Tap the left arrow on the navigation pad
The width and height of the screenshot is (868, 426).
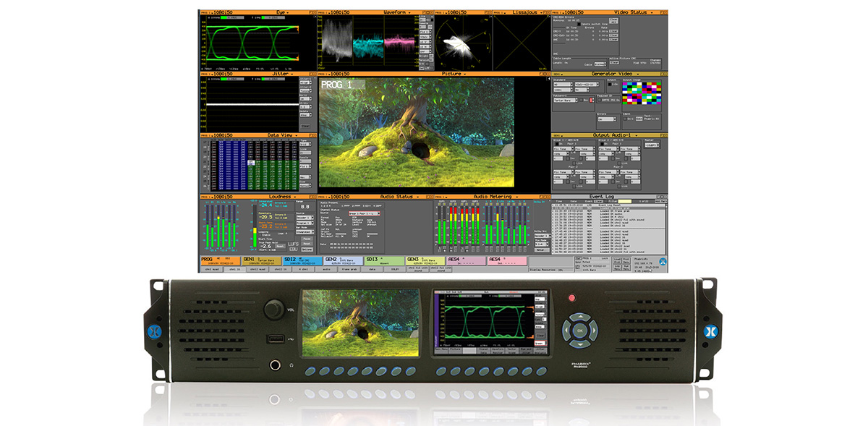tap(566, 331)
